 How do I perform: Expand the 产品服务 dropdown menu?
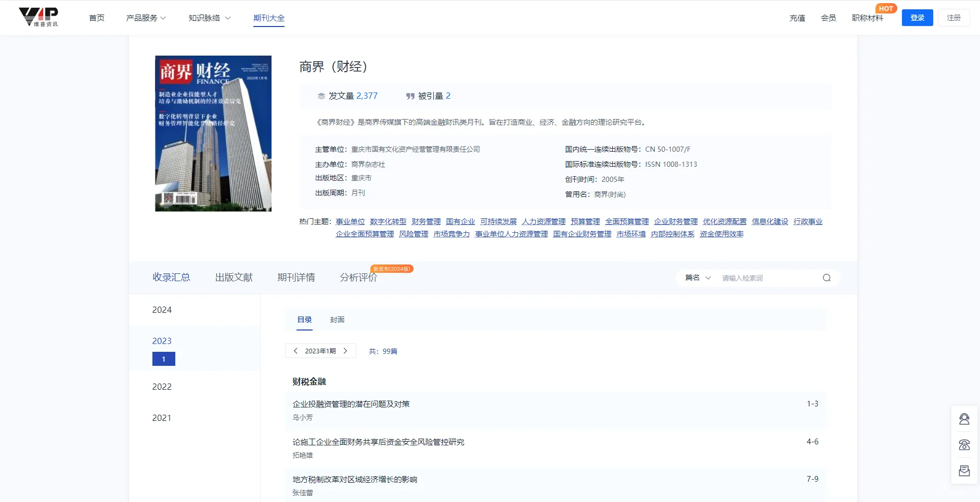(x=146, y=17)
